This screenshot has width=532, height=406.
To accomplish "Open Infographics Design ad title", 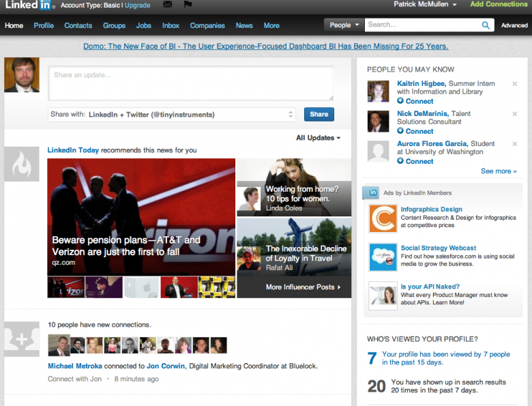I will click(x=431, y=209).
